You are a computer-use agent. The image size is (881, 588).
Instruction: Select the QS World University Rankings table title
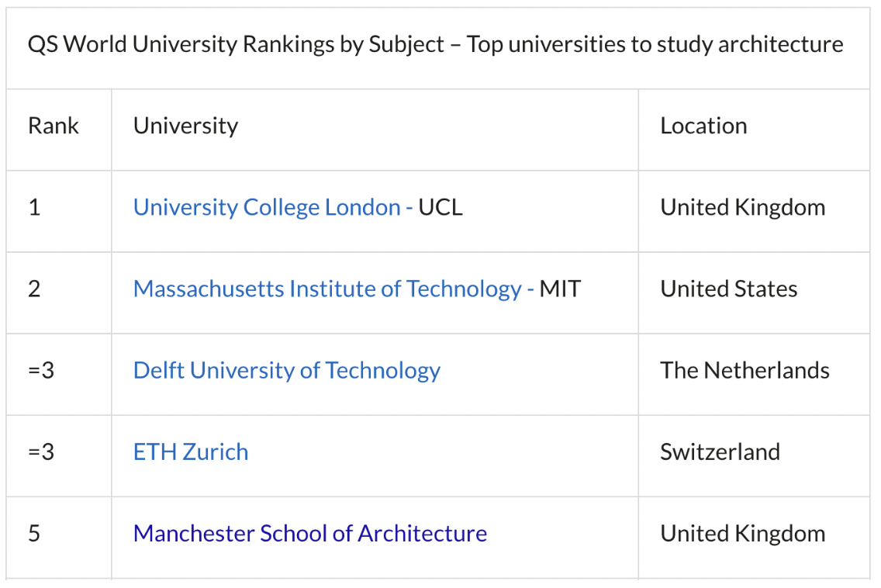[x=435, y=44]
